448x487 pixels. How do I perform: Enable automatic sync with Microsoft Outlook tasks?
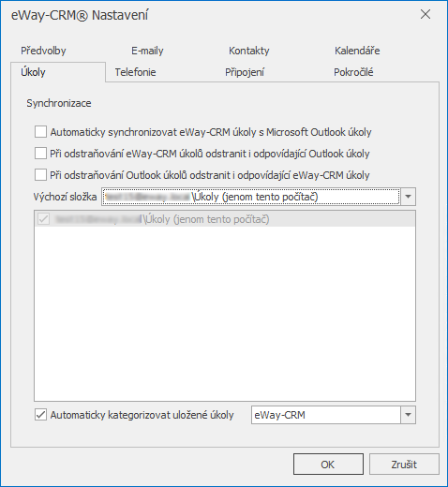(40, 132)
